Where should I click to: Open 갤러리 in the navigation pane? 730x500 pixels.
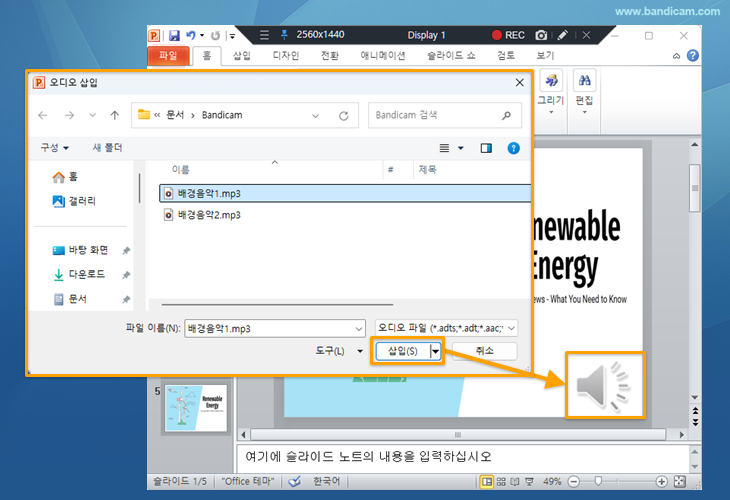tap(74, 201)
